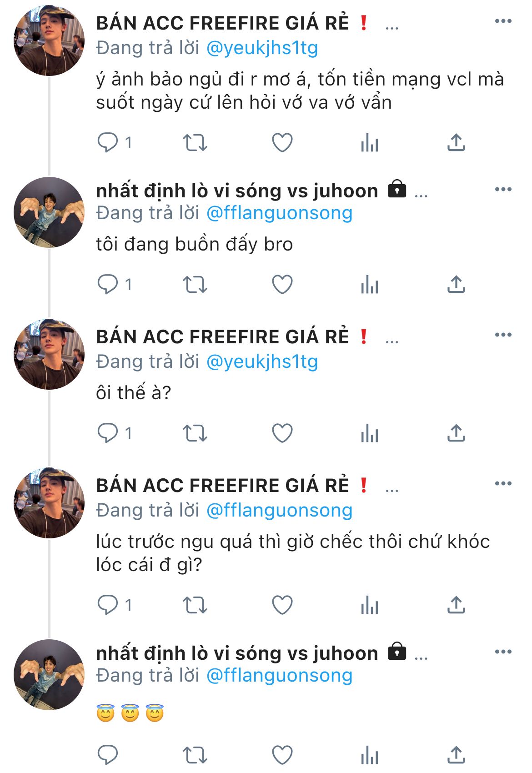Open avatar on first 'ý ảnh bảo ngủ đi' tweet
Viewport: 532px width, 773px height.
click(x=49, y=40)
